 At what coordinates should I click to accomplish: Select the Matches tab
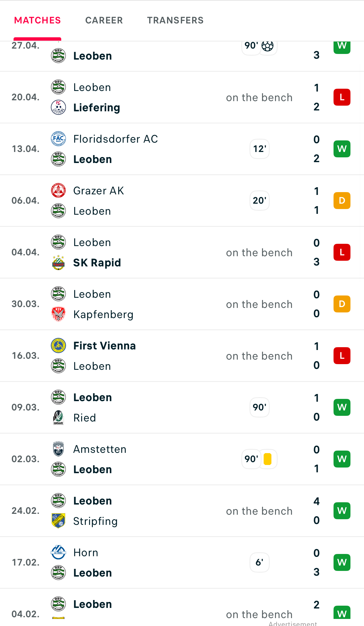38,20
